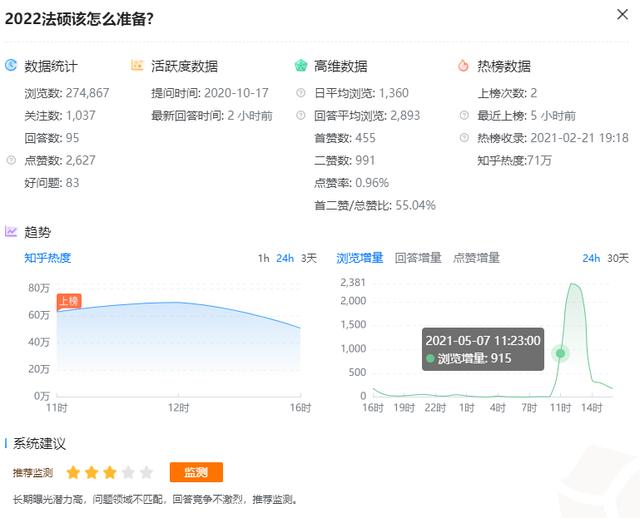The image size is (640, 518).
Task: Select the 知乎热度 chart tab
Action: click(47, 258)
